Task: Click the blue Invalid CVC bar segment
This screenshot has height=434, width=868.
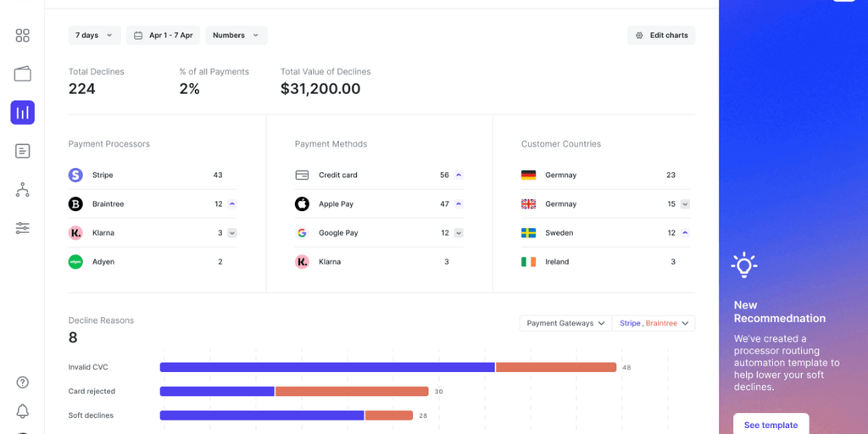Action: (x=327, y=367)
